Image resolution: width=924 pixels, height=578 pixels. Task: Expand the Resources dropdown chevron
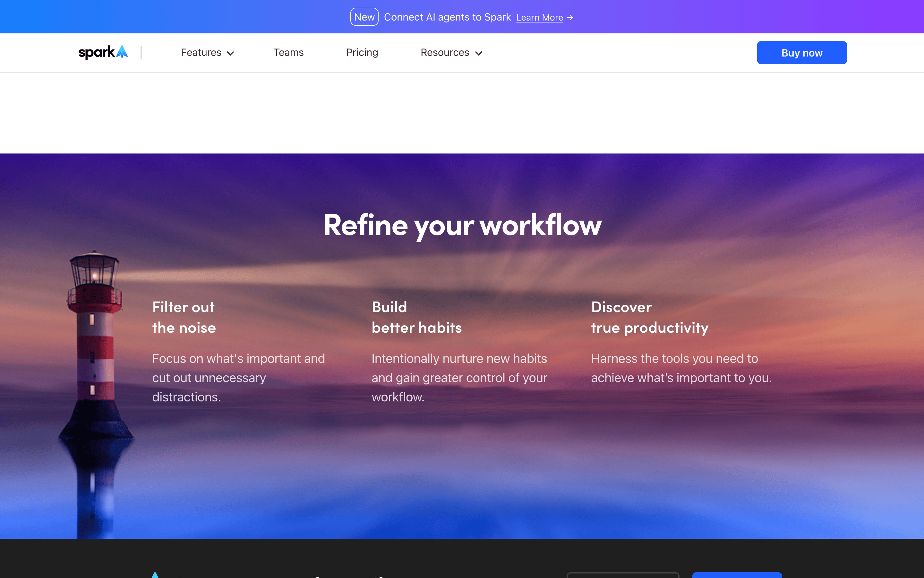(478, 53)
